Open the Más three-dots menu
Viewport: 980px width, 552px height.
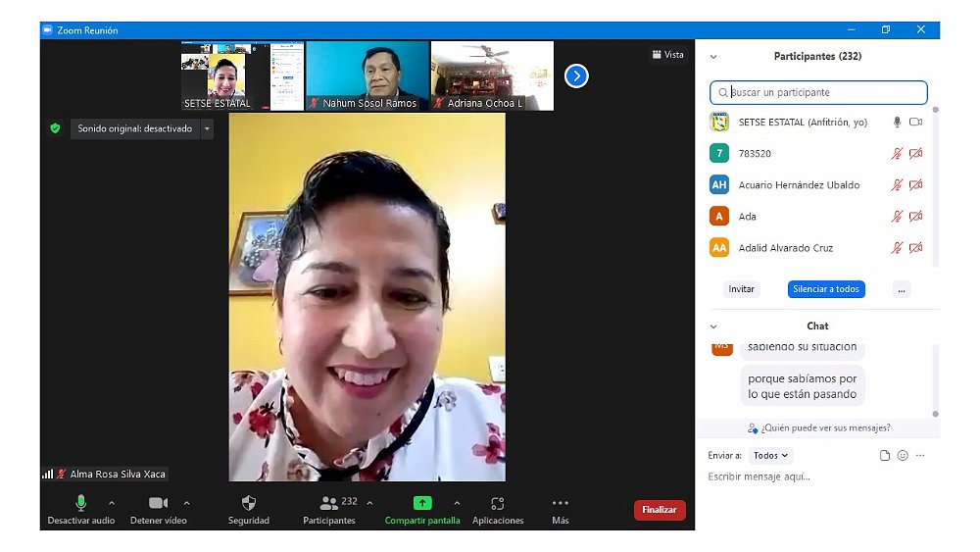click(560, 503)
